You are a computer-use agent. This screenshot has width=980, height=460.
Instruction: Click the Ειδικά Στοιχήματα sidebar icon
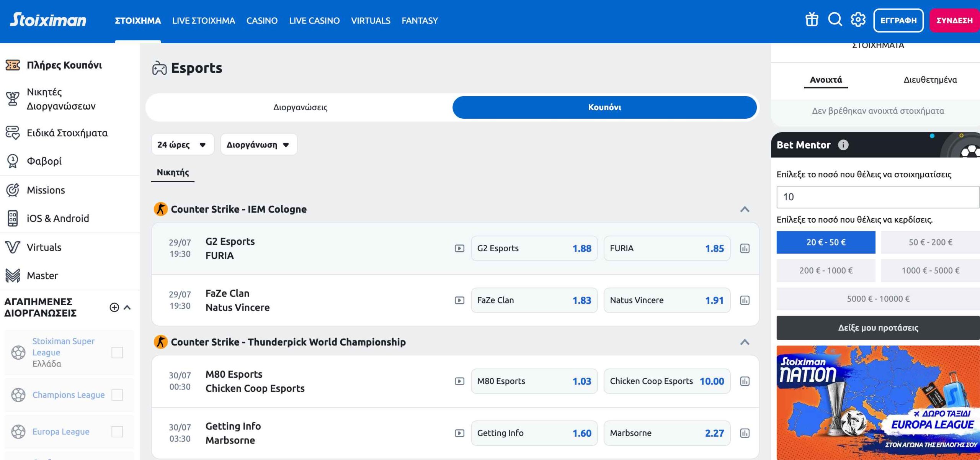[x=13, y=133]
